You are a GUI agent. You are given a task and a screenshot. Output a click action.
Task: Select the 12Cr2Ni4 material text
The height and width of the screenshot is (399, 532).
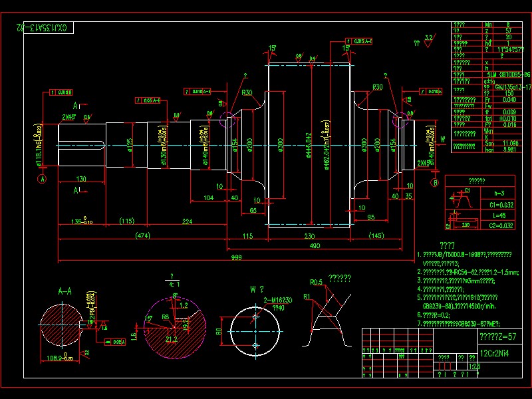pyautogui.click(x=494, y=353)
